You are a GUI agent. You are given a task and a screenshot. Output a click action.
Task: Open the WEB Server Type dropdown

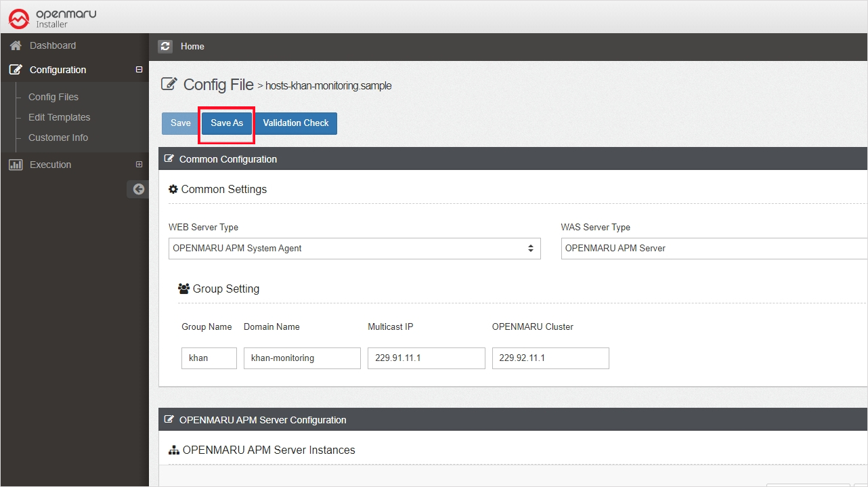click(x=354, y=249)
